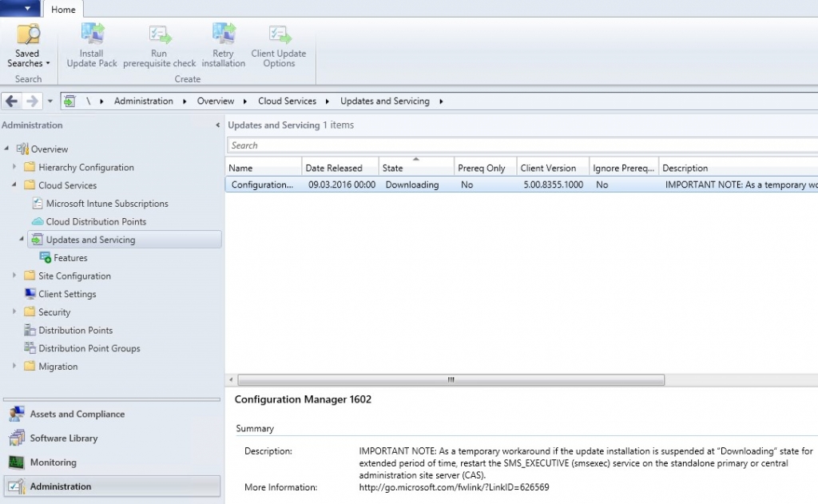Click the Monitoring workspace icon
This screenshot has height=504, width=818.
16,462
